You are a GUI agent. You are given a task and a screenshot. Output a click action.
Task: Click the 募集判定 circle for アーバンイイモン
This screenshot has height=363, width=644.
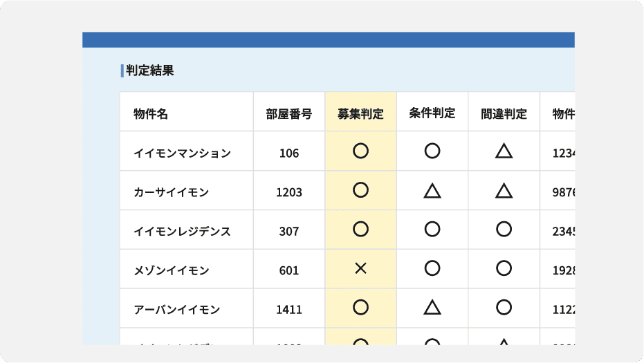coord(360,308)
